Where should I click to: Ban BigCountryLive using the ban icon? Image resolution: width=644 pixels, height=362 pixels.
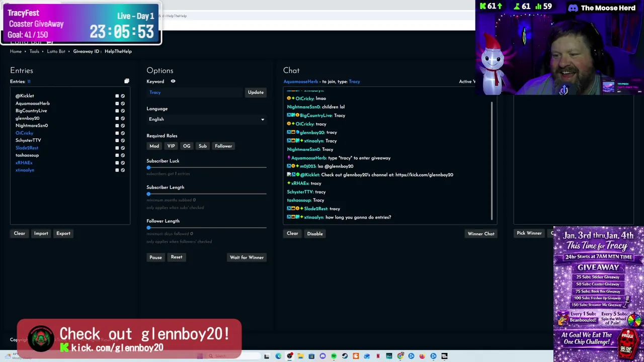(x=123, y=111)
